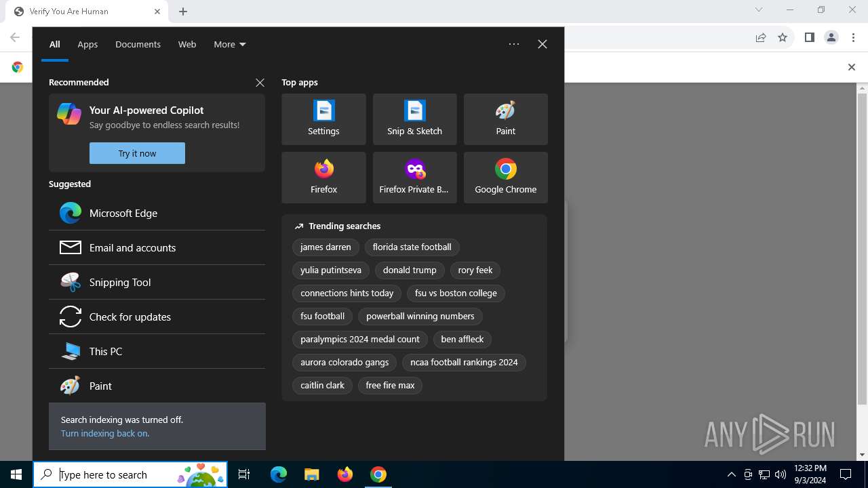The height and width of the screenshot is (488, 868).
Task: Select fsu football trending chip
Action: 322,317
